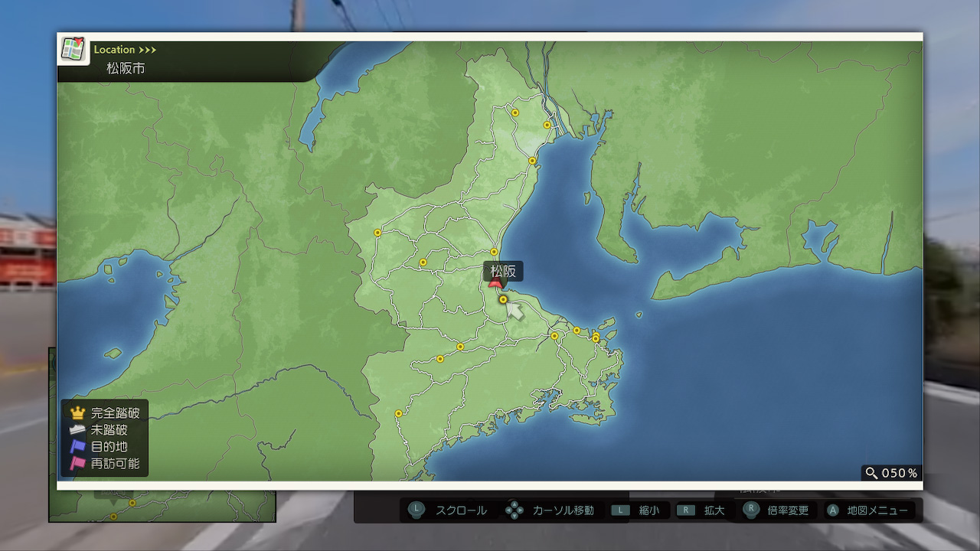Click the Location >>> header label
The image size is (980, 551).
(x=125, y=50)
